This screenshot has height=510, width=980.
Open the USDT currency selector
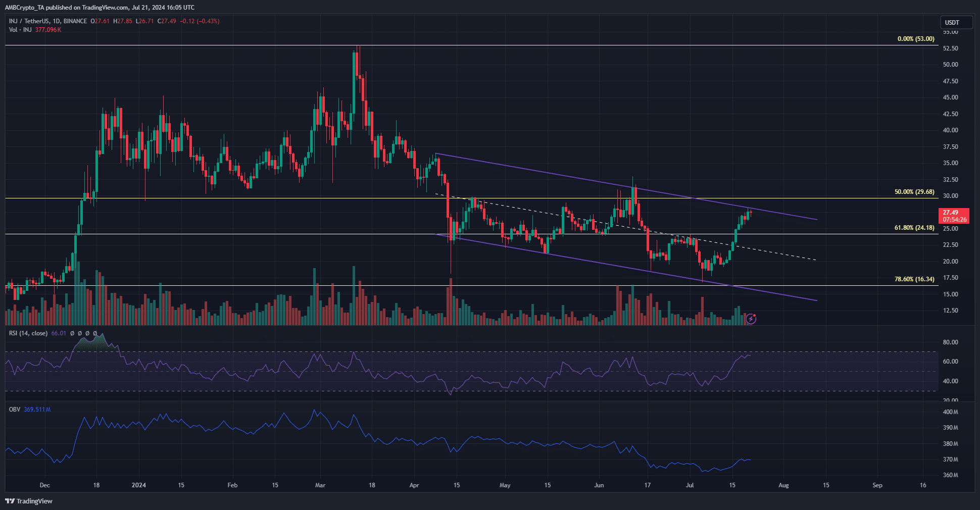[956, 22]
